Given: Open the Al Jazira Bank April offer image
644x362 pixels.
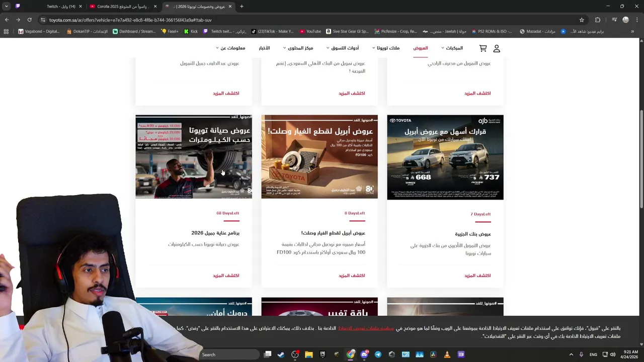Looking at the screenshot, I should click(x=445, y=157).
